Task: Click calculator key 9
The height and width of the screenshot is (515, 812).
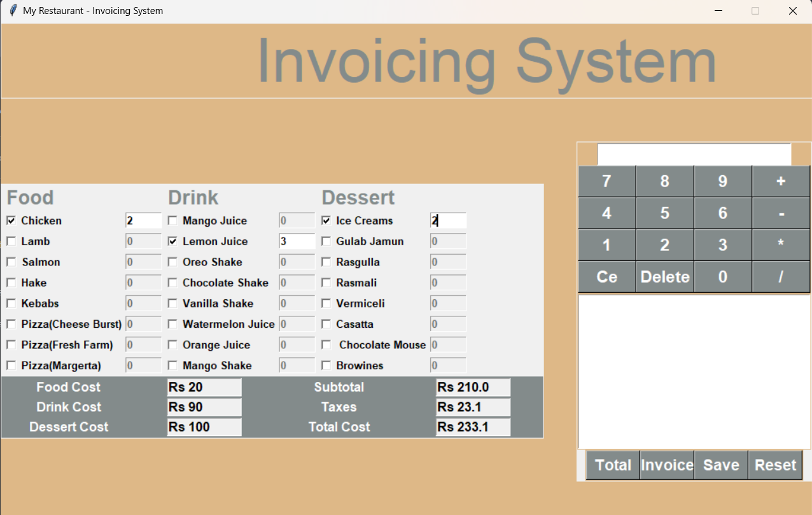Action: (x=723, y=181)
